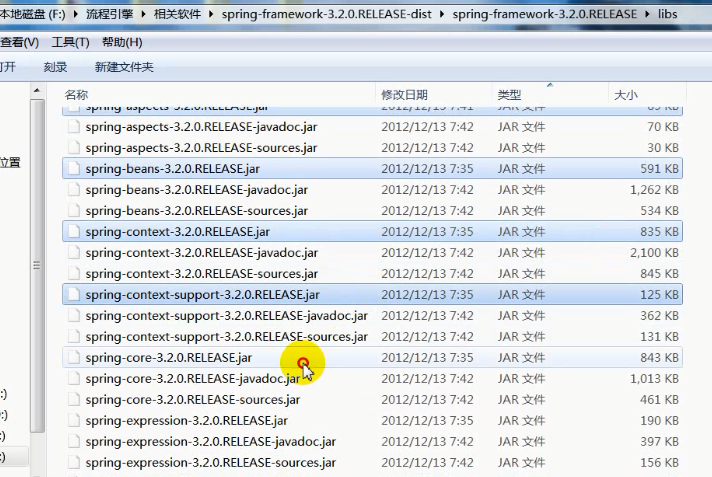
Task: Click the file icon of spring-context-support-3.2.0.RELEASE-javadoc.jar
Action: tap(74, 315)
